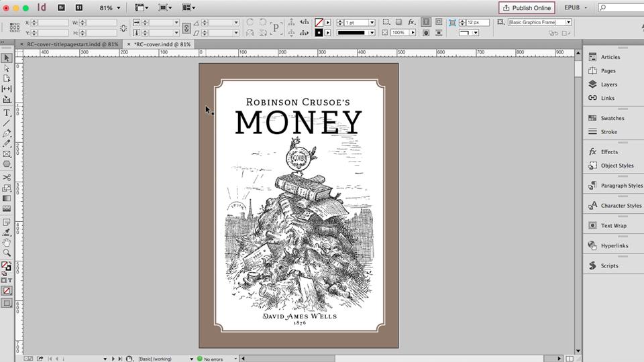The image size is (644, 362).
Task: Open the fx effects control-bar button
Action: tap(411, 22)
